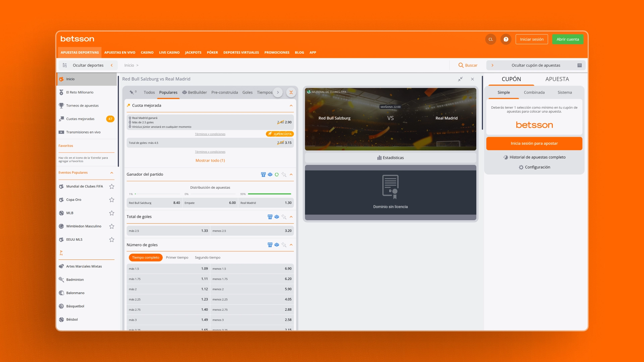Collapse the Total de goles section

coord(291,217)
